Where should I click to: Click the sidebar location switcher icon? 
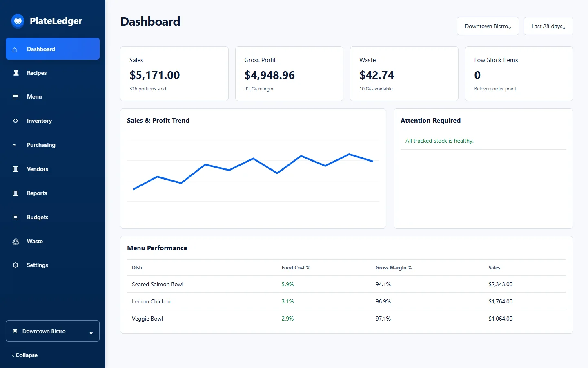coord(15,331)
